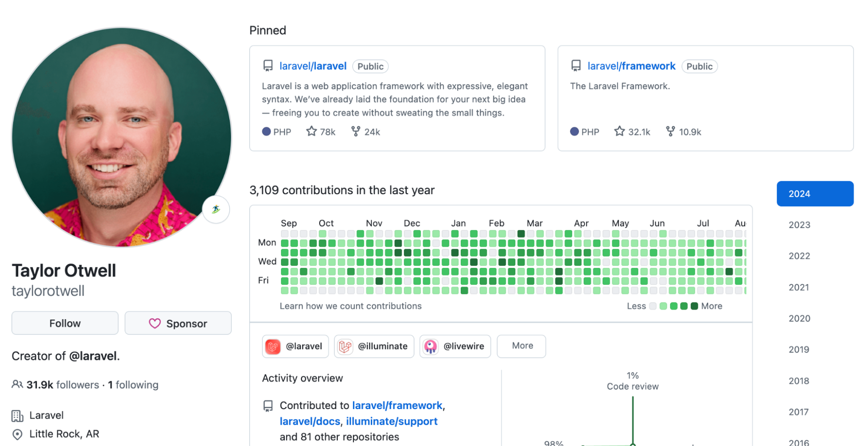This screenshot has height=446, width=868.
Task: Click the Activity overview heading
Action: point(302,378)
